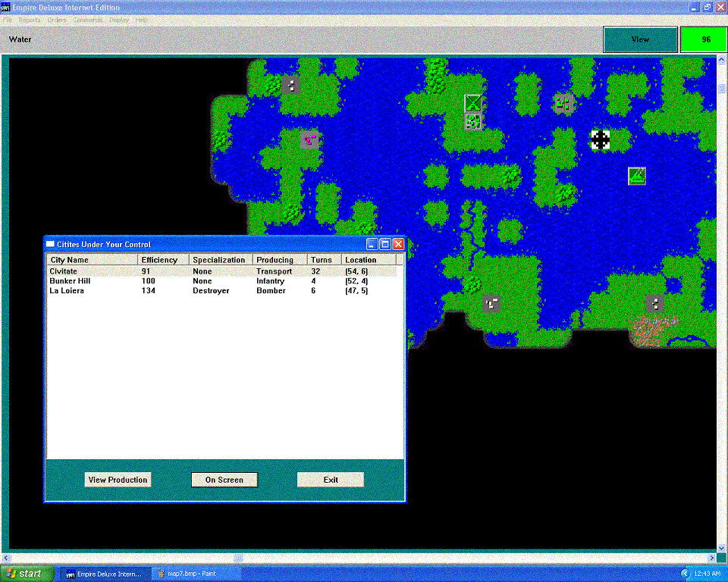
Task: Click the green crossed-swords unit icon
Action: click(473, 103)
